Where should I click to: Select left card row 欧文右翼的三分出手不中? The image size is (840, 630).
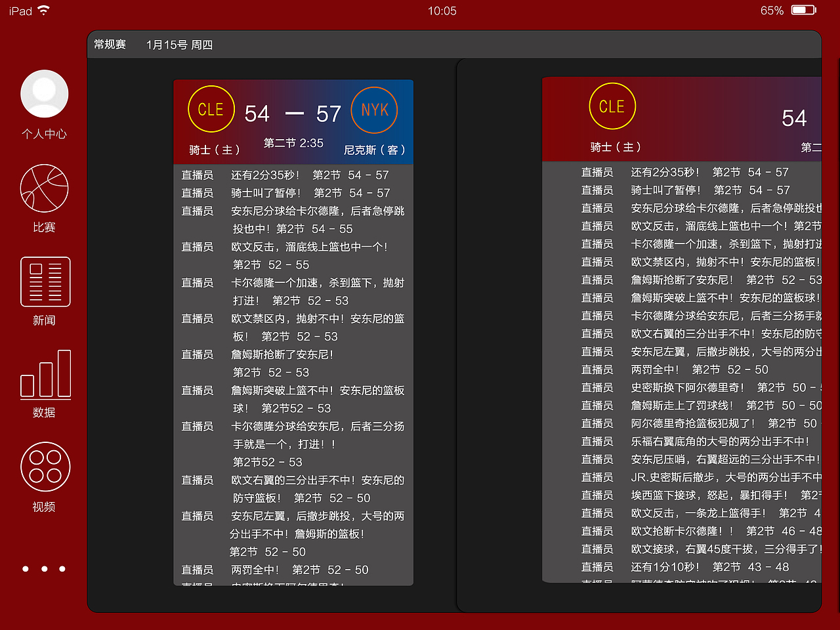click(x=293, y=489)
